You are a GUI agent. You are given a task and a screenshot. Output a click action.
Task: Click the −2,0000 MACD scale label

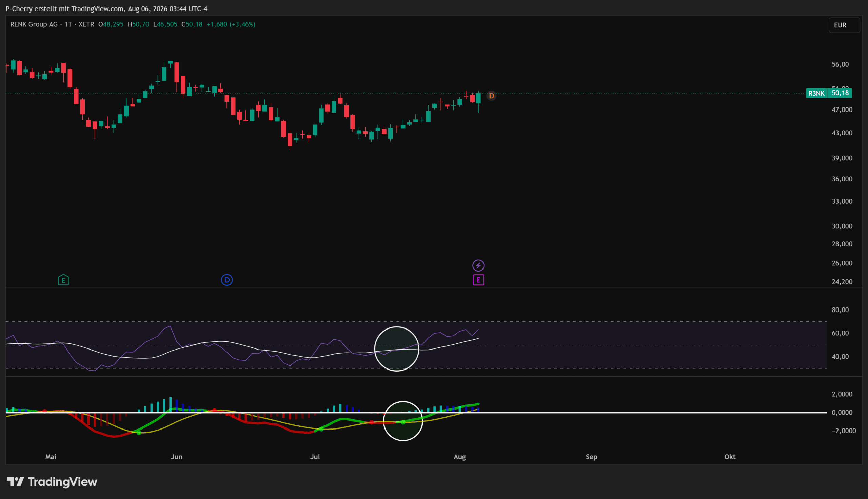coord(844,431)
